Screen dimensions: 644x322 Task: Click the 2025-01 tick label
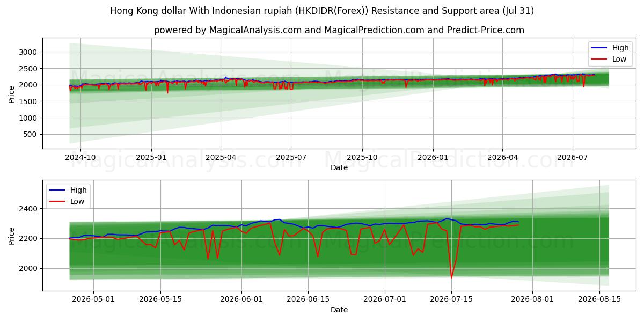151,157
